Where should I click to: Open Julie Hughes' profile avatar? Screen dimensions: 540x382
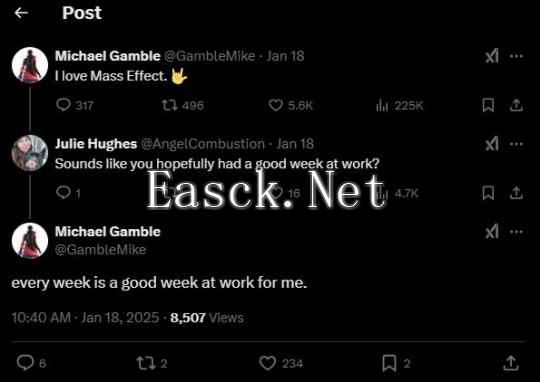[x=30, y=153]
